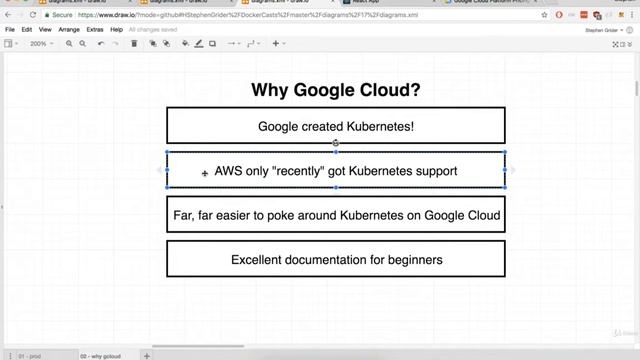Collapse the toolbar with double-chevron icon

[630, 44]
